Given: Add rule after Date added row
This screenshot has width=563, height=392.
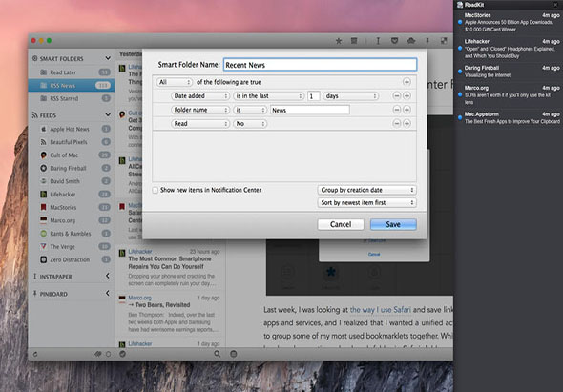Looking at the screenshot, I should (407, 95).
